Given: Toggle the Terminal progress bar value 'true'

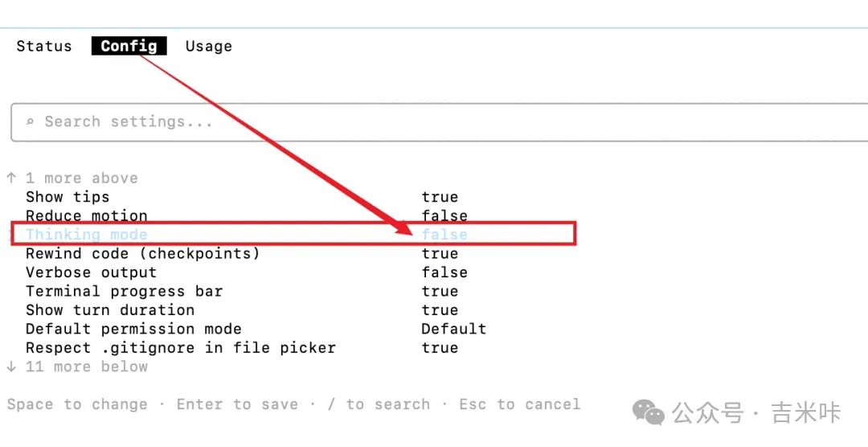Looking at the screenshot, I should pos(440,291).
